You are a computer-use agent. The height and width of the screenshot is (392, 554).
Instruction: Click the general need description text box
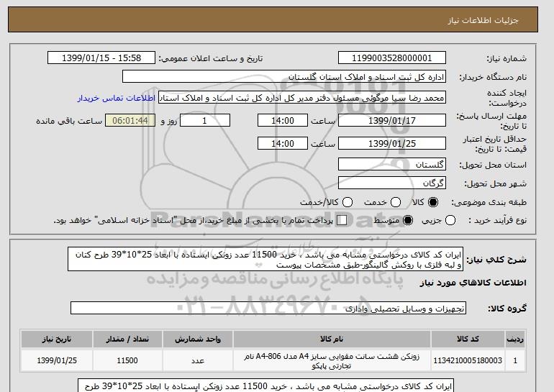(265, 259)
